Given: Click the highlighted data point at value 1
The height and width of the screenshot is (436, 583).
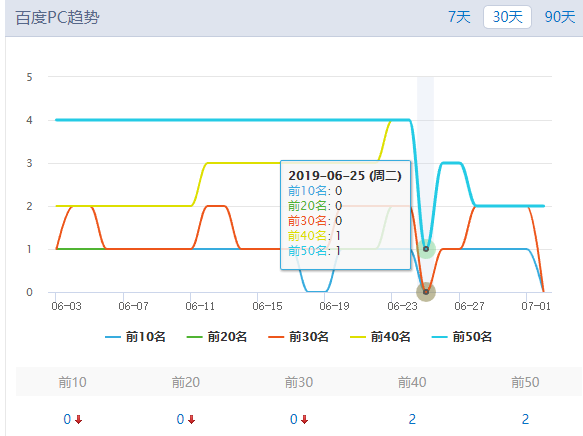Looking at the screenshot, I should tap(426, 249).
